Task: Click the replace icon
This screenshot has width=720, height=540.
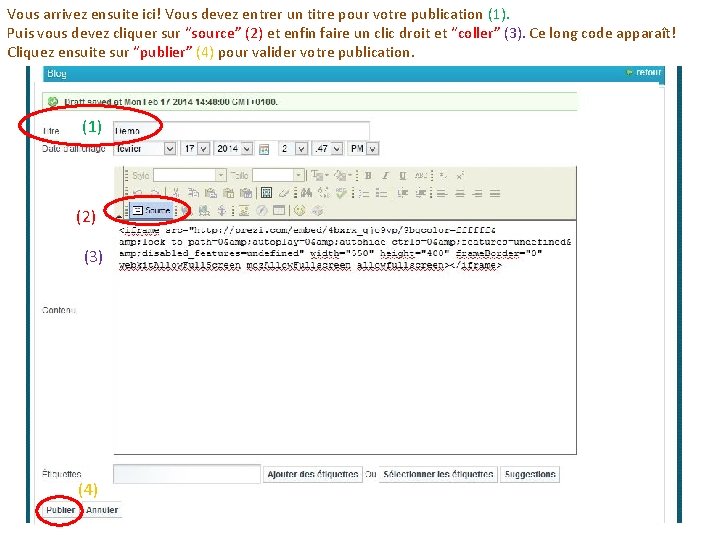Action: coord(323,193)
